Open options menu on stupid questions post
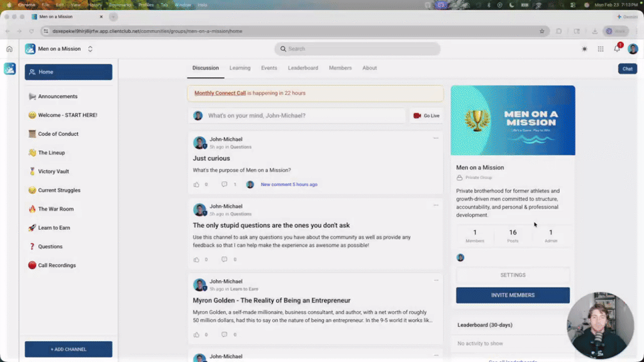This screenshot has width=644, height=362. (x=436, y=206)
